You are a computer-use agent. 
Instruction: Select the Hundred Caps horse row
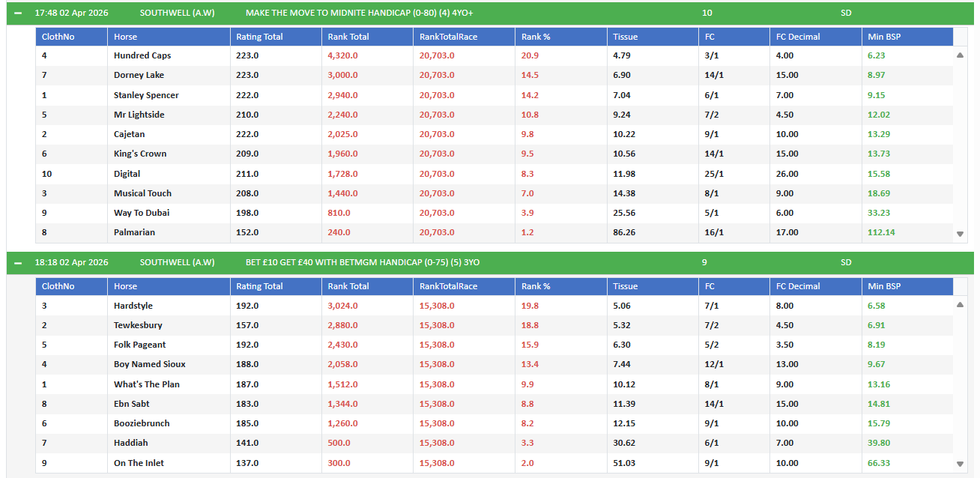[x=142, y=55]
